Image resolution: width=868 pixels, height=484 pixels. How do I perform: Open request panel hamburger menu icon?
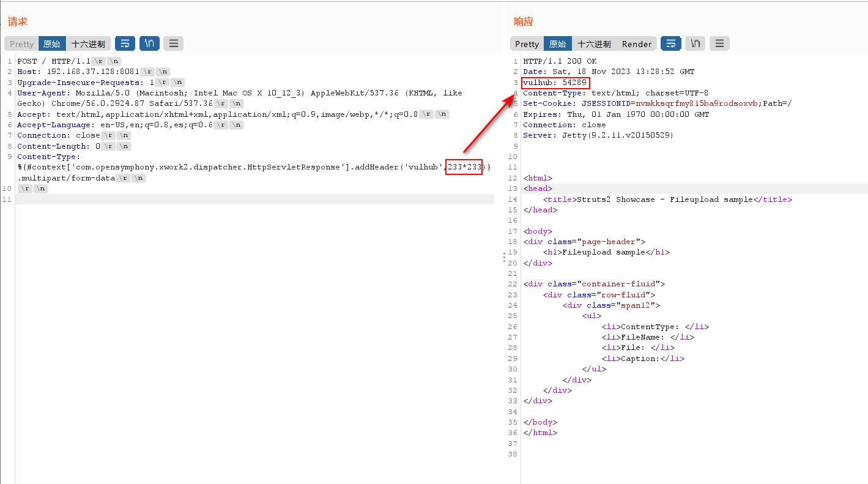pyautogui.click(x=173, y=43)
